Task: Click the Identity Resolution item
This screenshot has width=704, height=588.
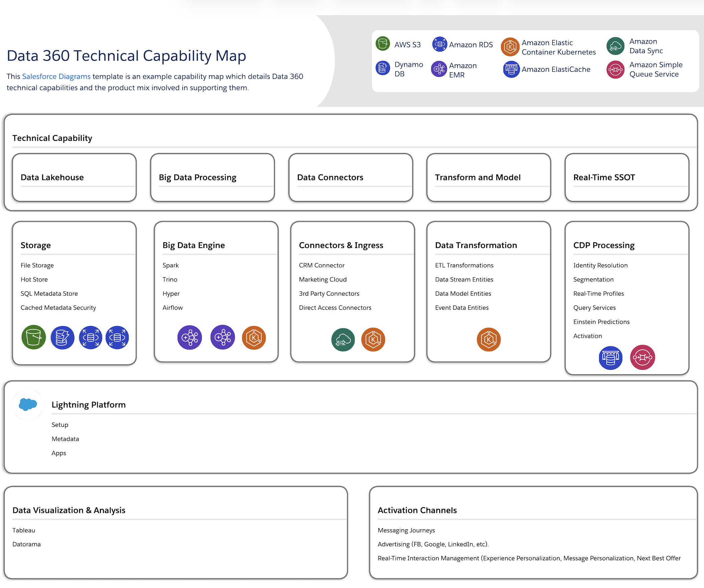Action: (600, 265)
